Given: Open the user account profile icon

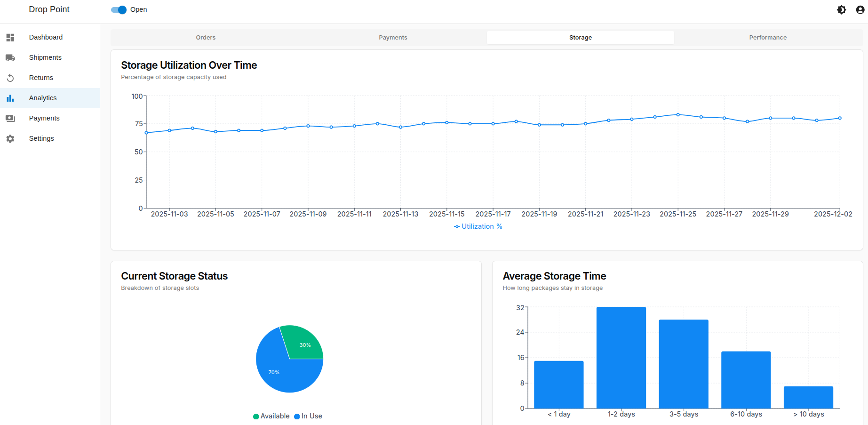Looking at the screenshot, I should click(860, 10).
